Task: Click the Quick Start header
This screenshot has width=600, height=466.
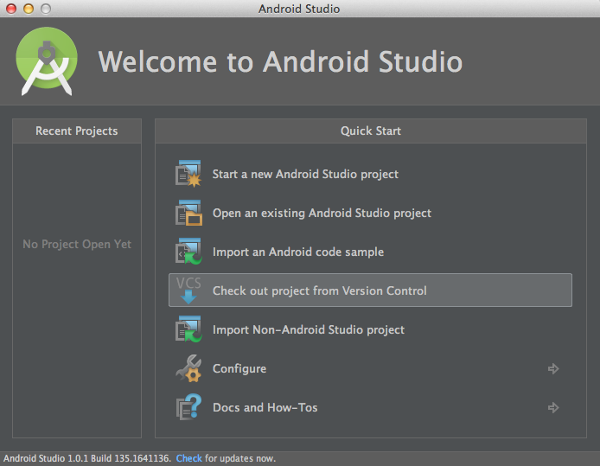Action: [371, 131]
